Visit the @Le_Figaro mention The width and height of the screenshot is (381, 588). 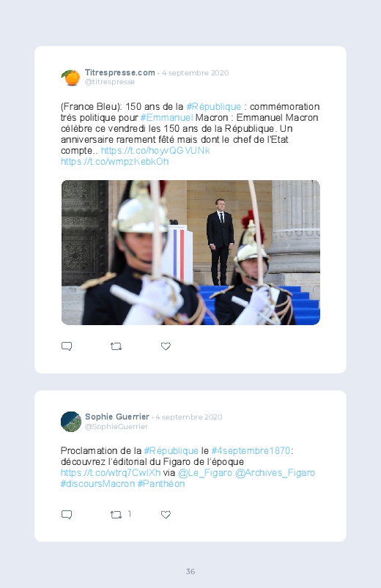205,472
